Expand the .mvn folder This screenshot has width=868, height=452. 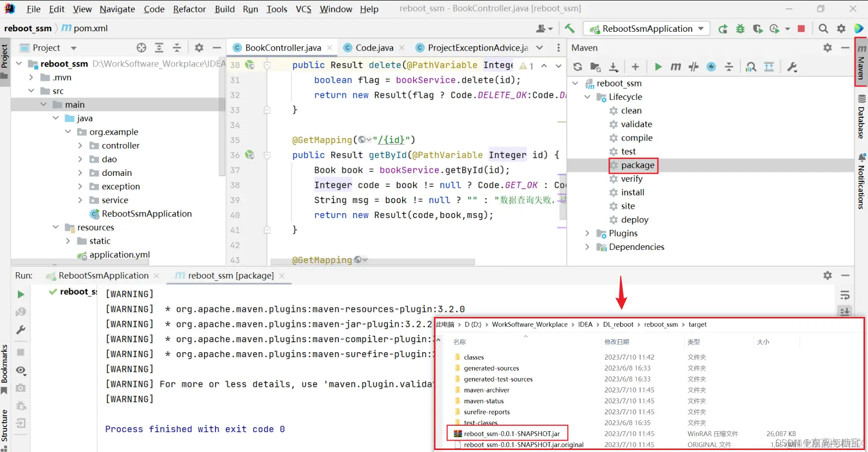(x=31, y=77)
